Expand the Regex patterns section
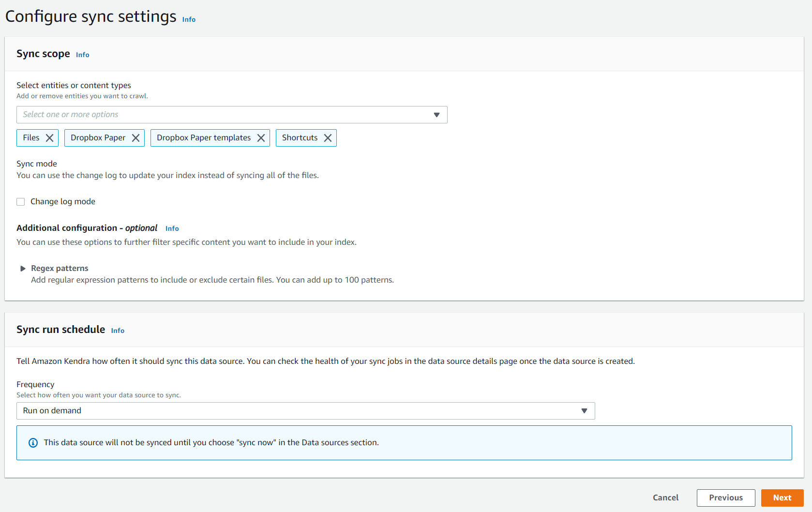 pyautogui.click(x=23, y=269)
